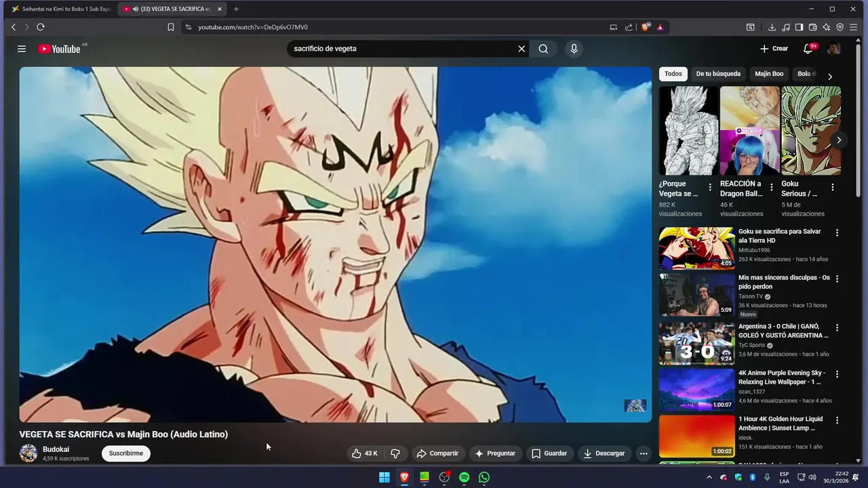
Task: Open the new tab plus button
Action: coord(236,9)
